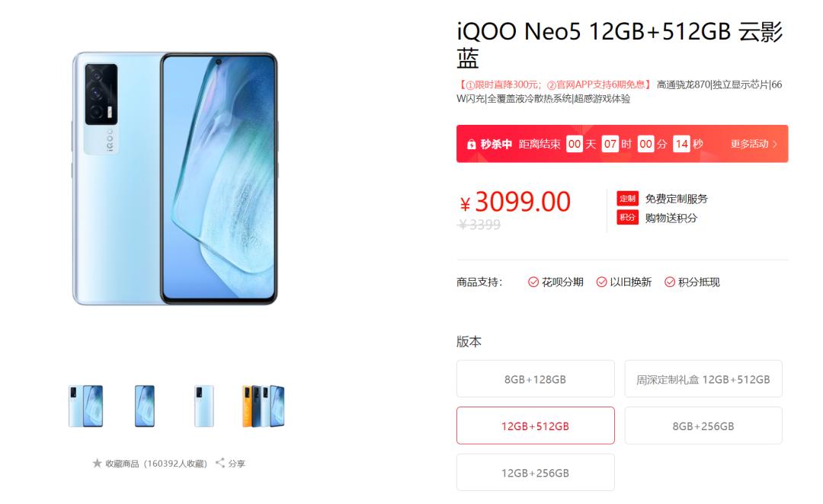Image resolution: width=823 pixels, height=504 pixels.
Task: View the front-and-back phone thumbnail
Action: (x=85, y=406)
